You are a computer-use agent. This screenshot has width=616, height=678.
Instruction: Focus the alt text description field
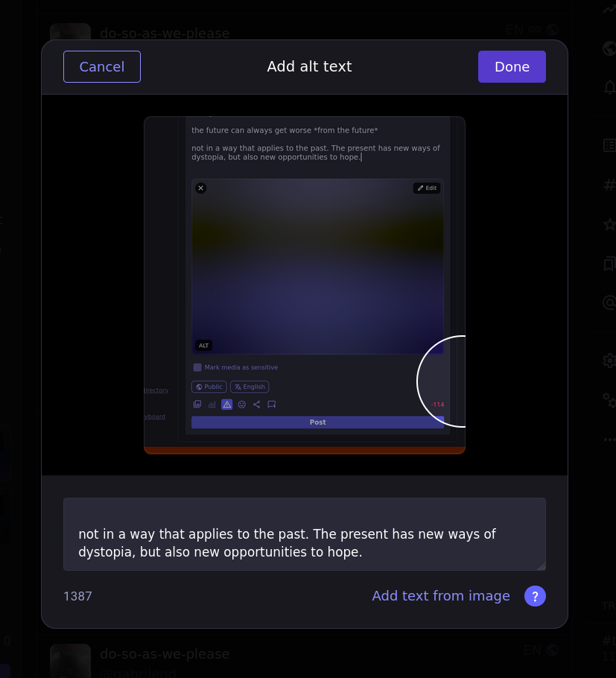click(x=304, y=534)
